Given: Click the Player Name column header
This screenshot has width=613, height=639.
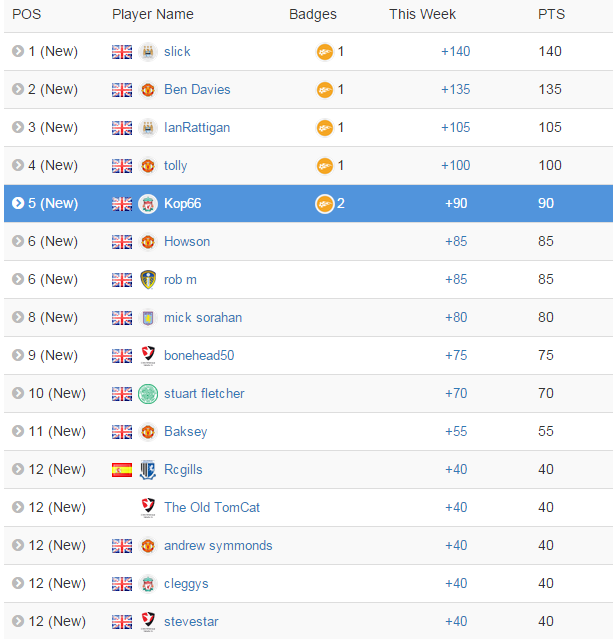Looking at the screenshot, I should coord(153,15).
